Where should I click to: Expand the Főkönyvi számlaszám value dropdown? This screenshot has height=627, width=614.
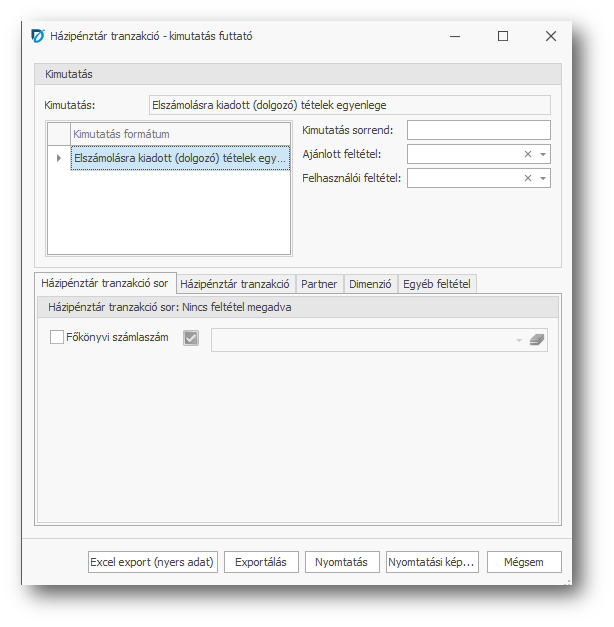519,340
